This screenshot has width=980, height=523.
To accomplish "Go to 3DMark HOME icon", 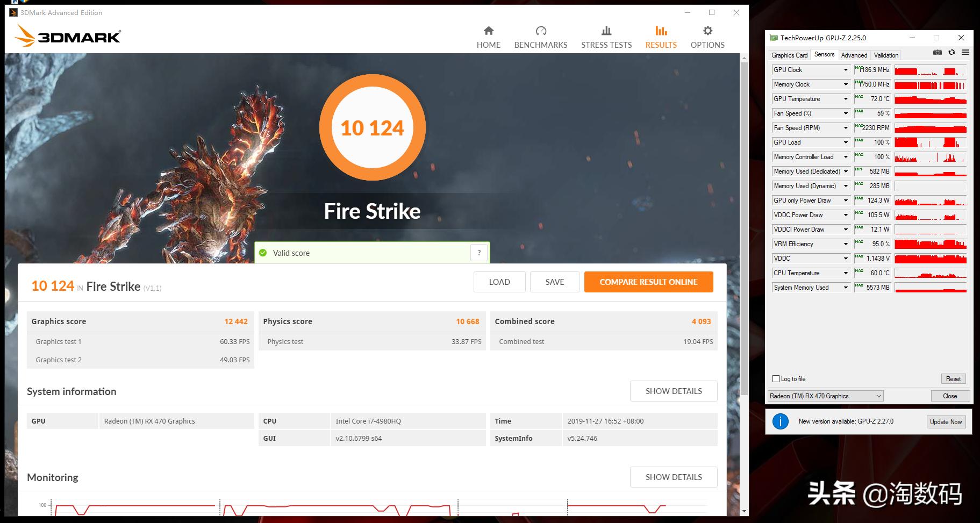I will (488, 31).
